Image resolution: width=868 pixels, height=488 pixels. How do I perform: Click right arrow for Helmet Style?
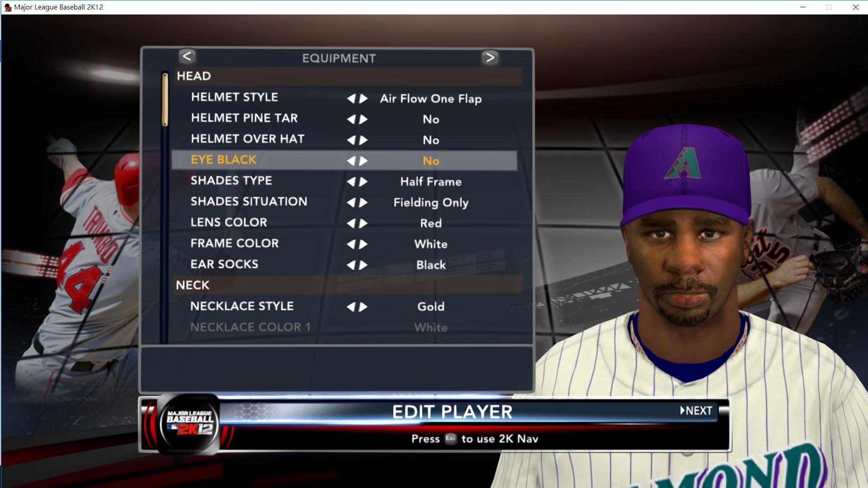(x=363, y=99)
